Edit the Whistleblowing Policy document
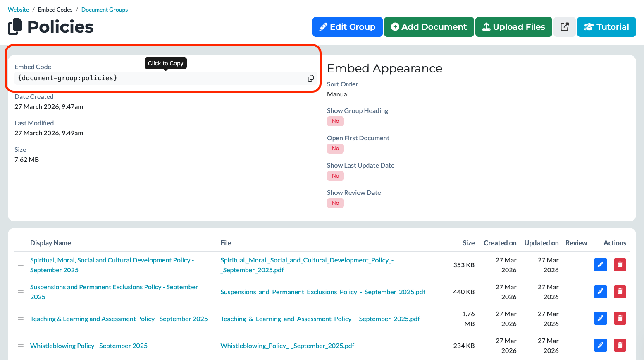644x360 pixels. click(x=600, y=345)
